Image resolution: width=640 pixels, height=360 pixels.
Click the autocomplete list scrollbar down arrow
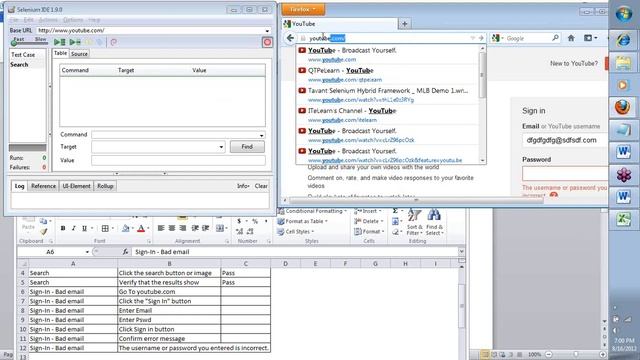[x=482, y=160]
